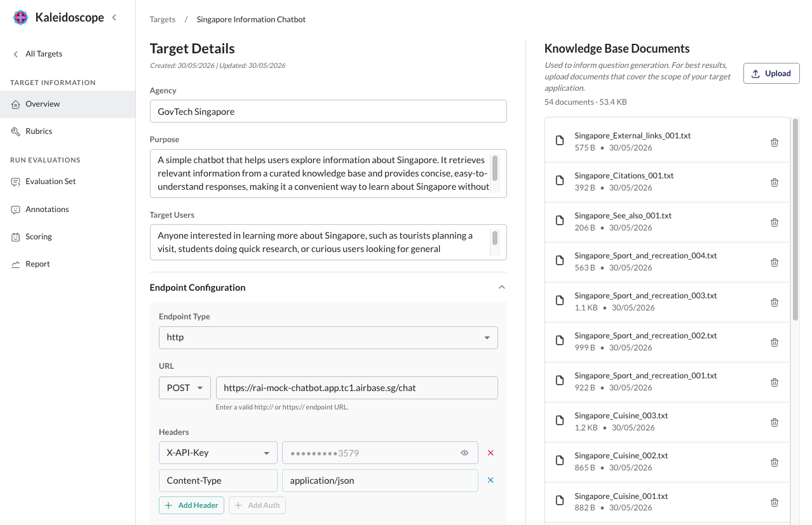
Task: Click the Knowledge Base Documents heading
Action: (x=617, y=49)
